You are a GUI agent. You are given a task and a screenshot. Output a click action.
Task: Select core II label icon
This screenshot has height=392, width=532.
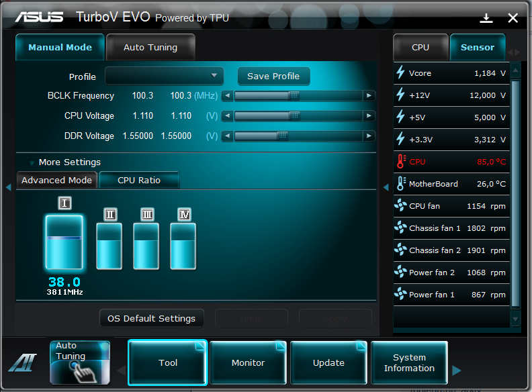110,214
